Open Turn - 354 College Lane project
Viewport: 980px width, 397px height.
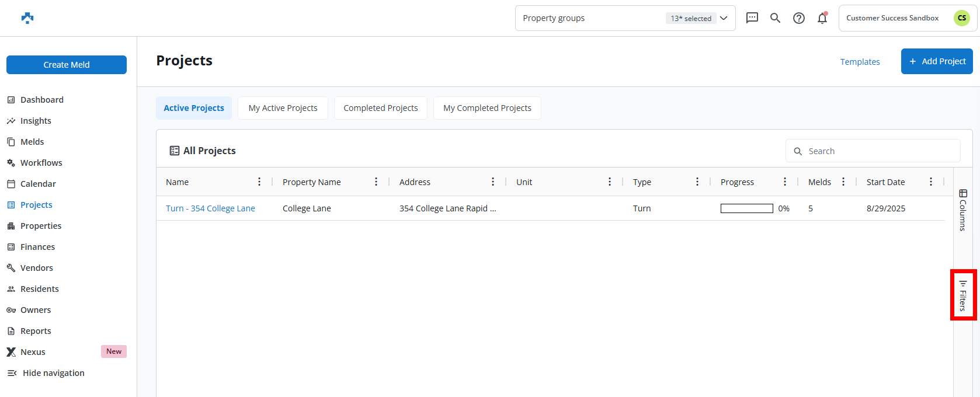(x=210, y=208)
